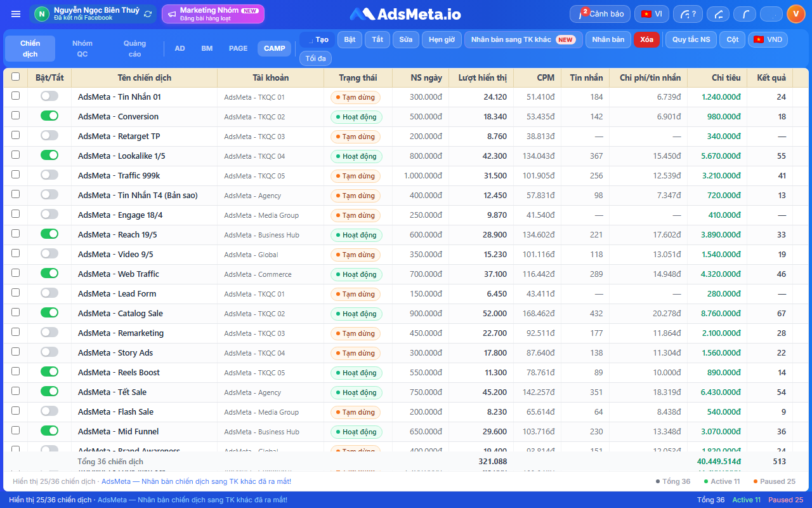Open the Nhóm QC tab
812x508 pixels.
[x=82, y=48]
